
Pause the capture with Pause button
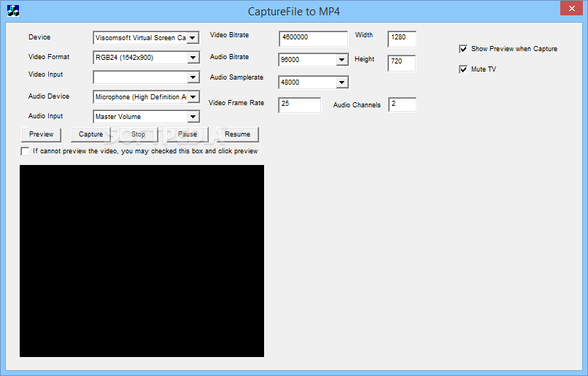pyautogui.click(x=187, y=134)
